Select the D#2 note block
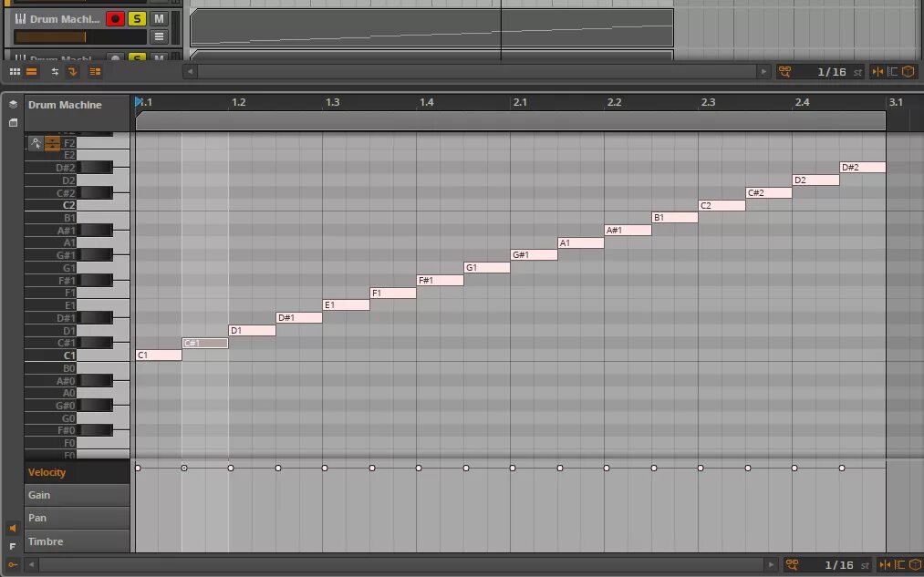This screenshot has width=924, height=577. 863,167
